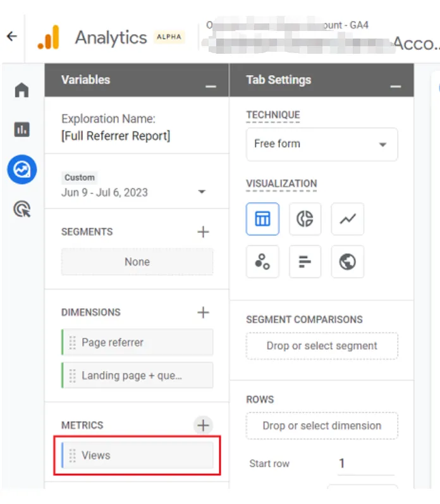Viewport: 440px width, 504px height.
Task: Open the Free form technique dropdown
Action: [x=322, y=144]
